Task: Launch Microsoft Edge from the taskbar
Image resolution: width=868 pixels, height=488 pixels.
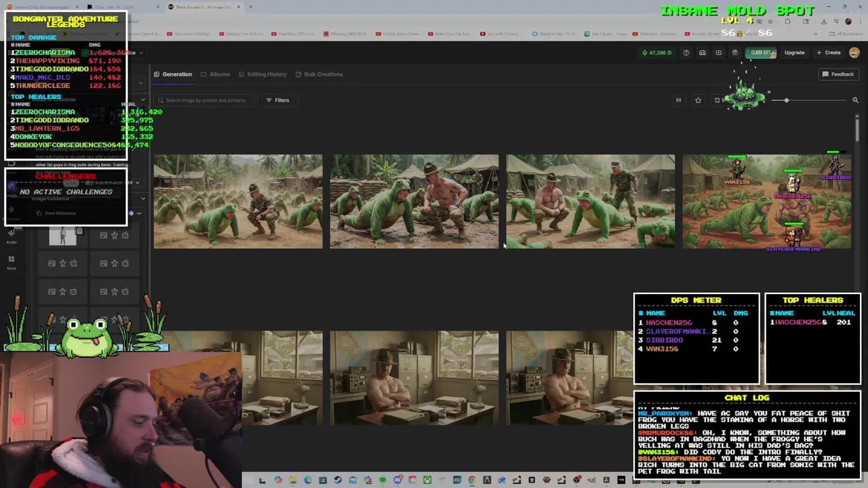Action: coord(308,481)
